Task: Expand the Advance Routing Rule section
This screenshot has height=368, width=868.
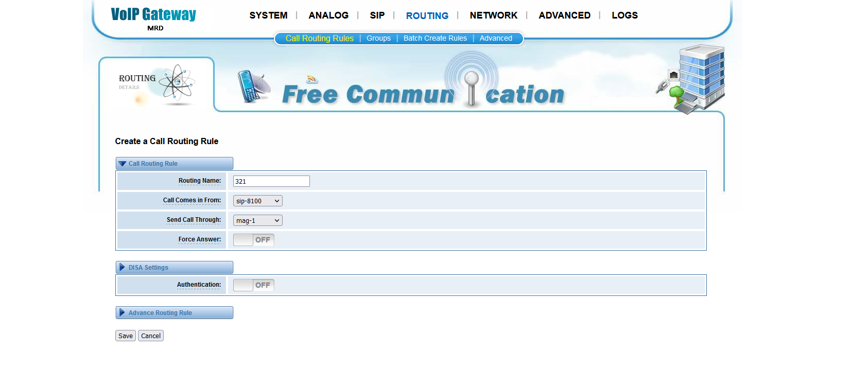Action: 174,312
